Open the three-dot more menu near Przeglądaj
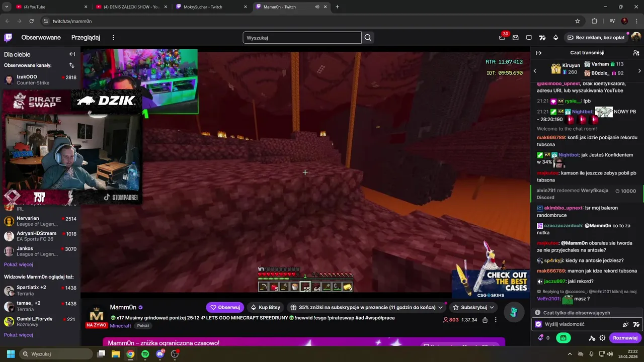 [x=113, y=38]
